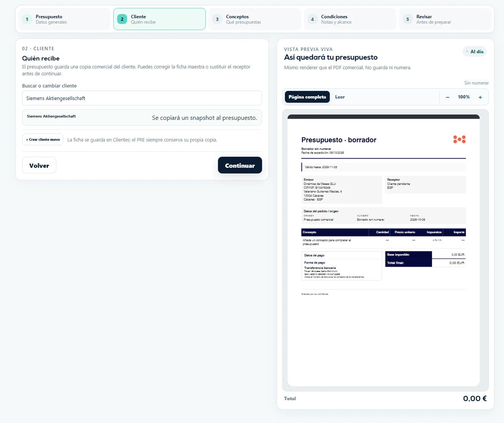
Task: Go to step 1 Presupuesto
Action: tap(64, 19)
